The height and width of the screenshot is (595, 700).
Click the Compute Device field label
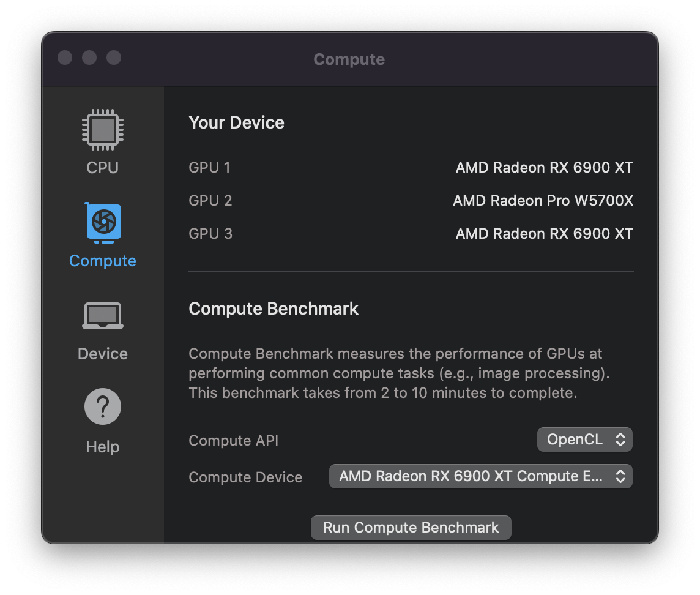point(245,477)
